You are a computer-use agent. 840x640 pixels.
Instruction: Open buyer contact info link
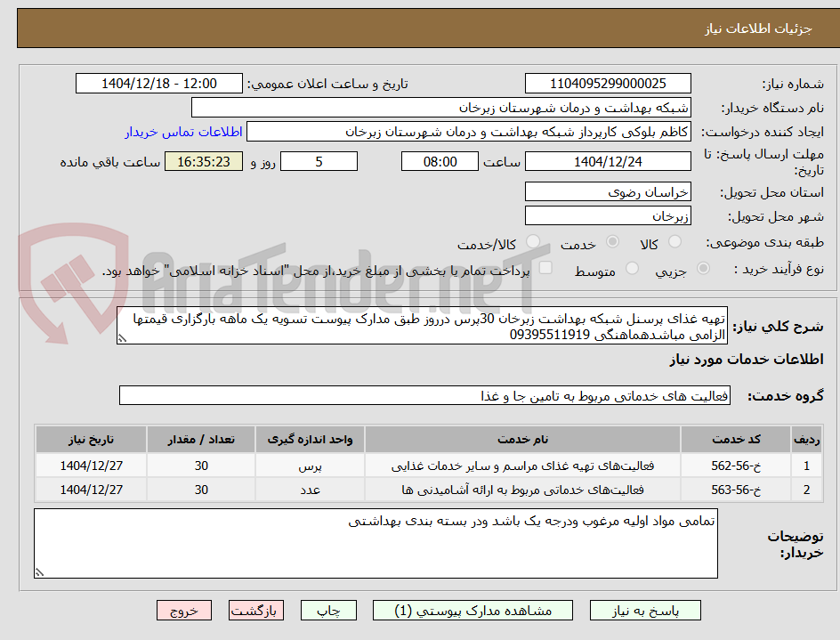(x=183, y=132)
